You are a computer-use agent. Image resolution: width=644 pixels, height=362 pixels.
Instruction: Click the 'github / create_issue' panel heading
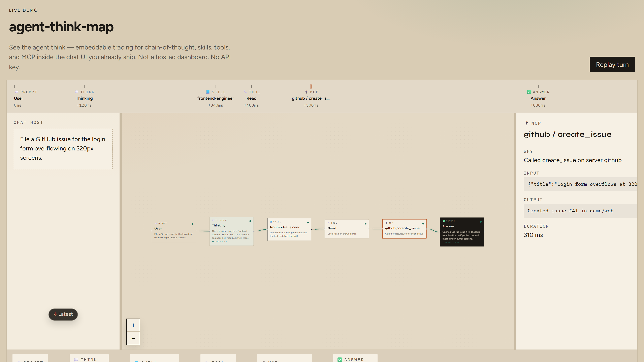point(568,134)
